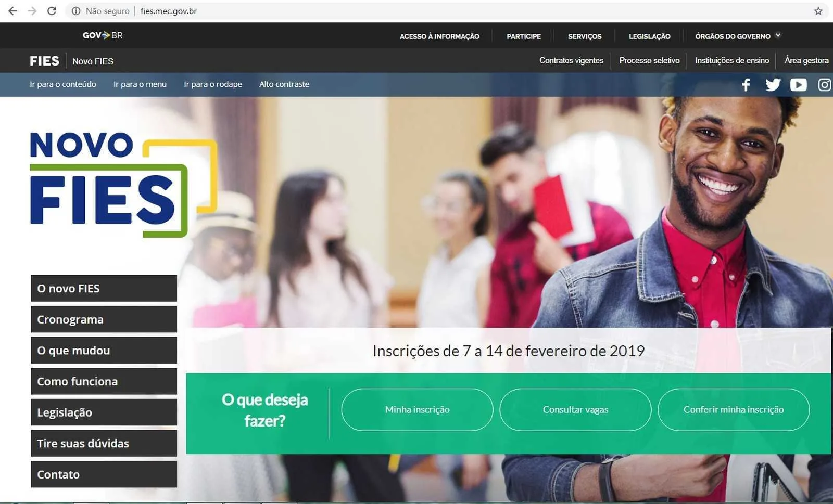Click the Novo FIES large logo
Viewport: 833px width, 504px height.
coord(123,185)
